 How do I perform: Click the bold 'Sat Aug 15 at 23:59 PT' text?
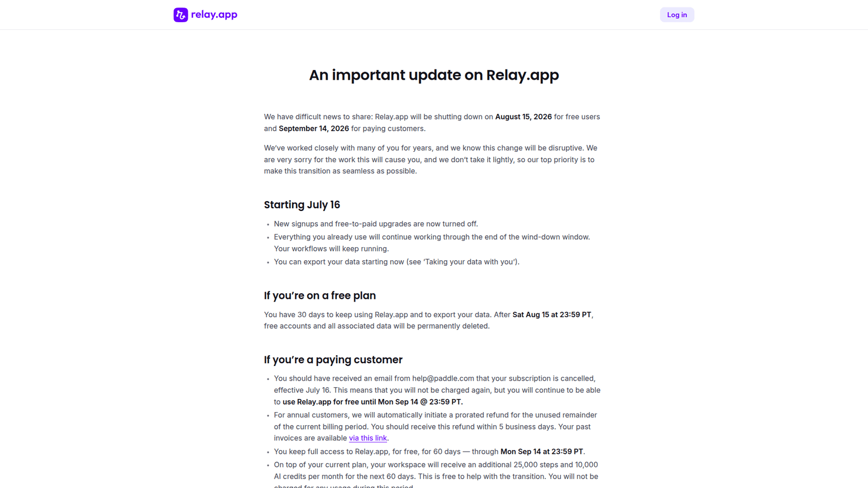[x=552, y=314]
